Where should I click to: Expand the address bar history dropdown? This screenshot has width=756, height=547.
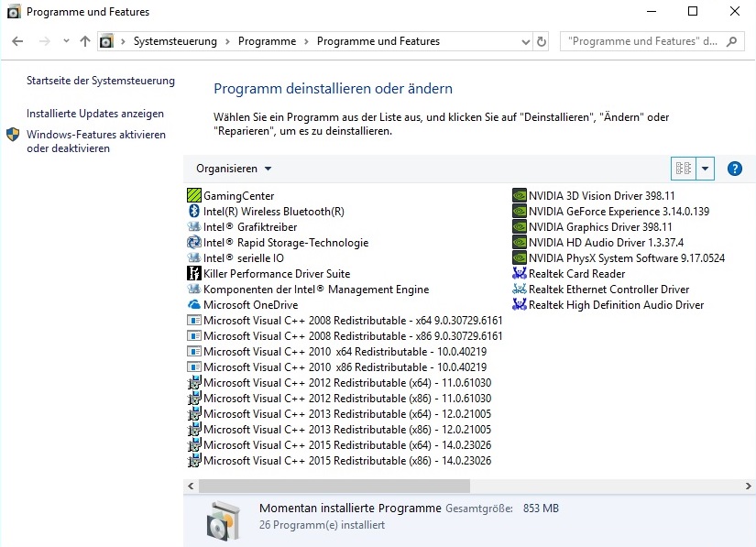pos(526,42)
